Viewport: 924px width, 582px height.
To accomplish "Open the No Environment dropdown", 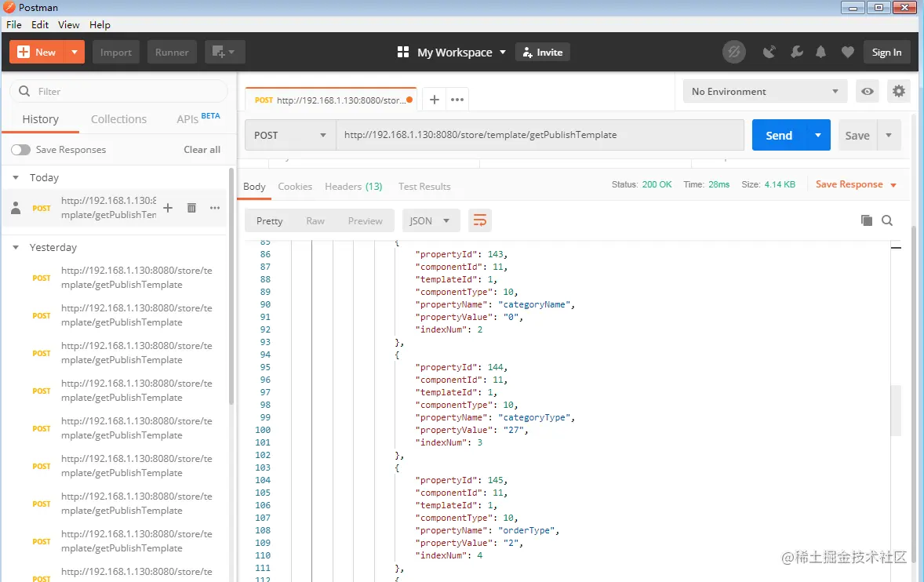I will coord(765,91).
